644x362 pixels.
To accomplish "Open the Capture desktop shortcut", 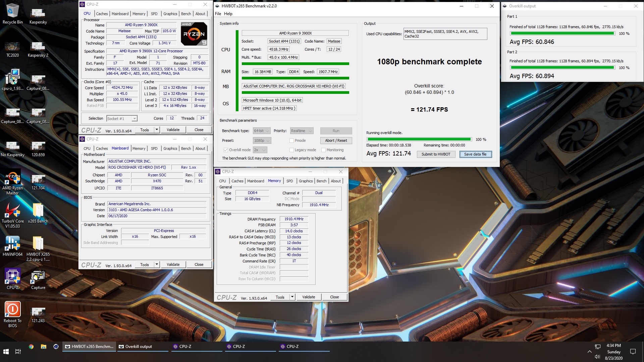I will click(38, 280).
